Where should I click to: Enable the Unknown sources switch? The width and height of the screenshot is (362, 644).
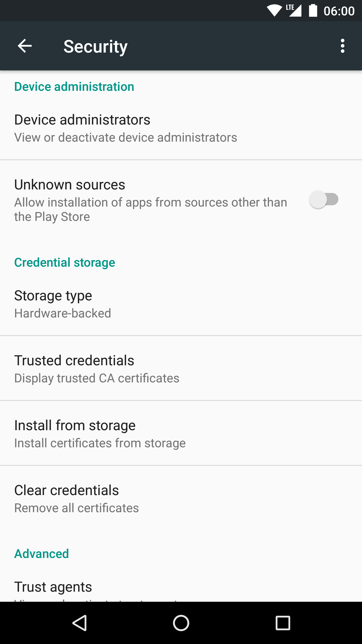coord(324,199)
